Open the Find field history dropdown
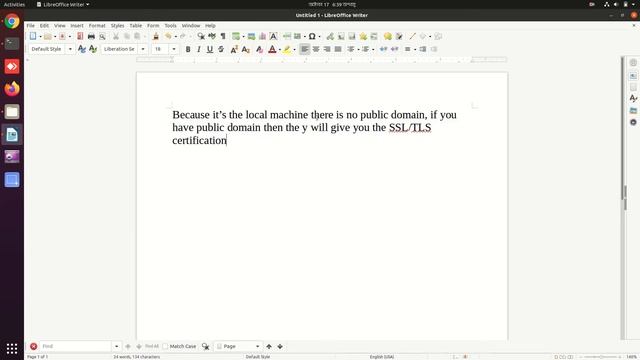 (x=116, y=346)
